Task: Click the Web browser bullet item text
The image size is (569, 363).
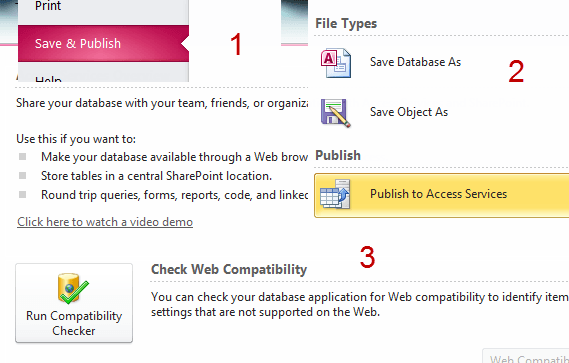Action: [x=174, y=157]
